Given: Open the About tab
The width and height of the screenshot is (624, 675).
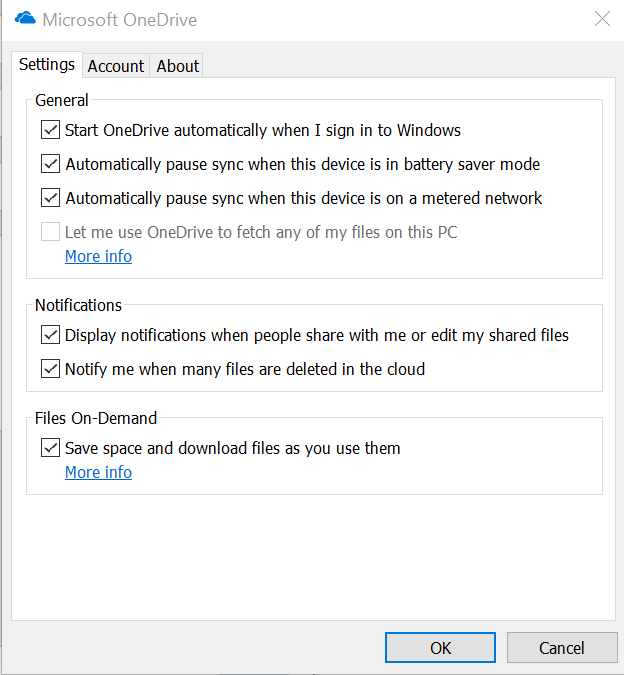Looking at the screenshot, I should click(x=177, y=66).
